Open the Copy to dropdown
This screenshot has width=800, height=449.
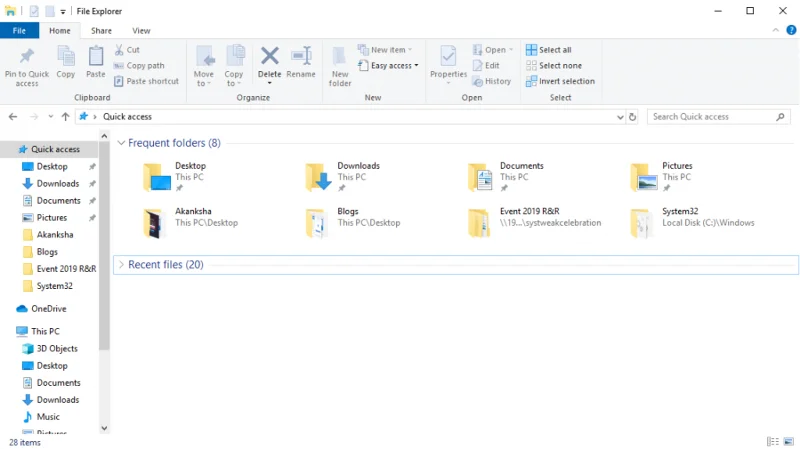(x=234, y=66)
